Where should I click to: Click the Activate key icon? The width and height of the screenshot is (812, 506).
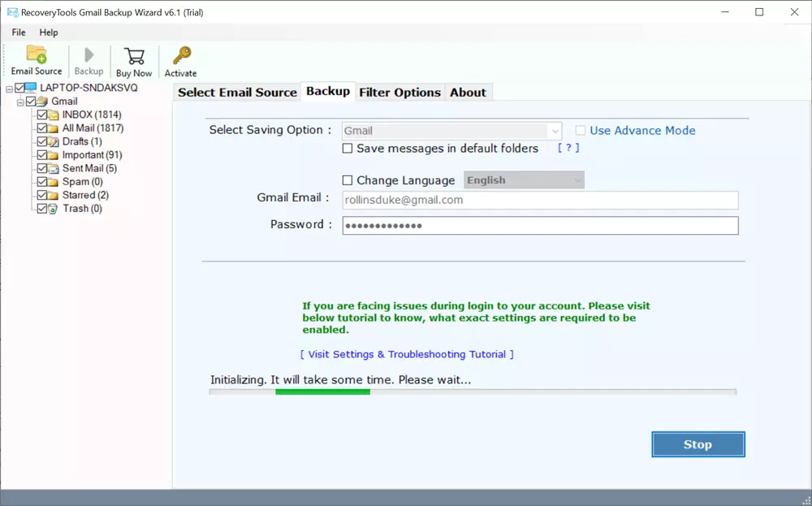(180, 55)
